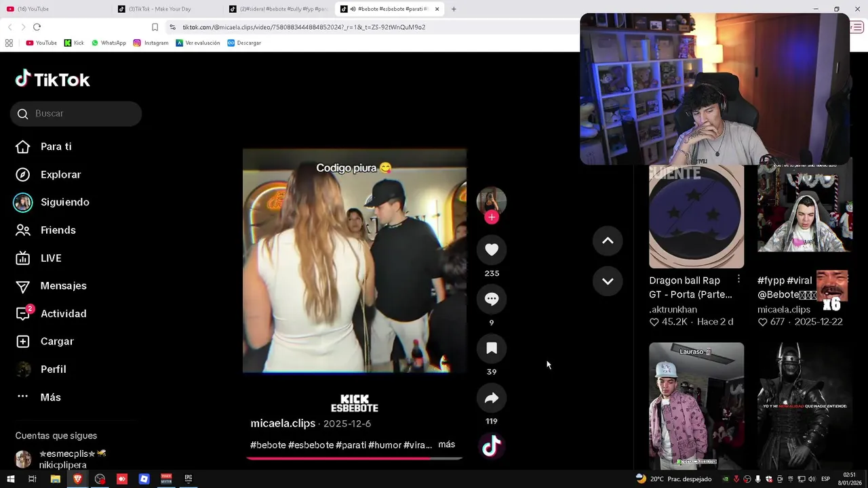Open the micaela.clips username under the video
This screenshot has width=868, height=488.
pos(283,423)
